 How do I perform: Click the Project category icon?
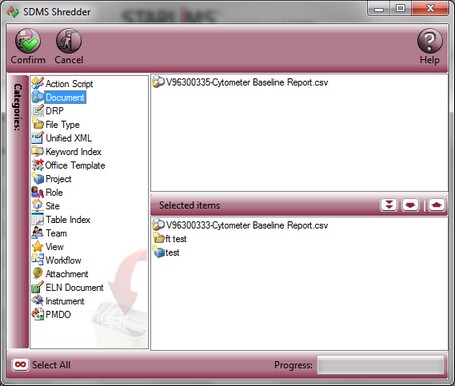(x=38, y=179)
